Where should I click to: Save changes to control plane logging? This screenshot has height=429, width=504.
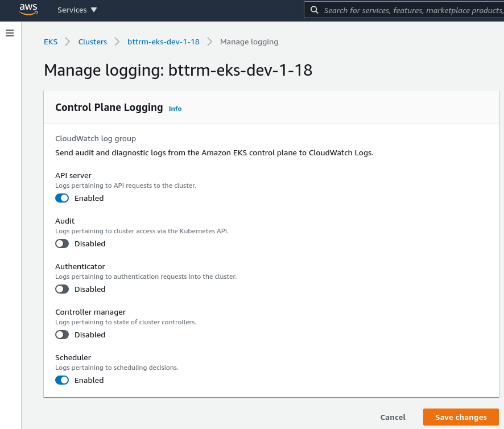pos(461,417)
